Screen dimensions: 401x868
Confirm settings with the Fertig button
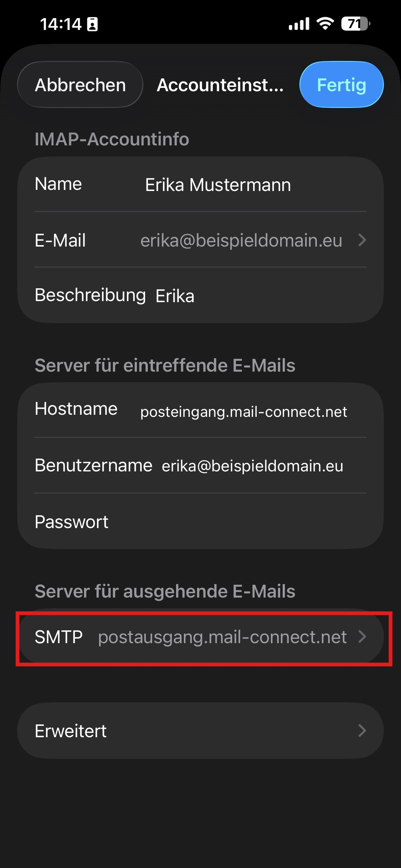click(x=341, y=85)
